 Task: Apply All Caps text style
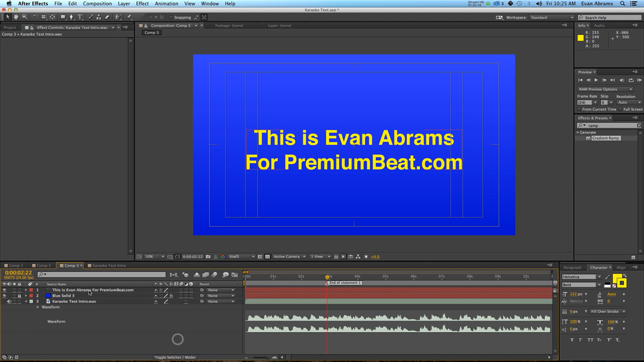click(590, 339)
